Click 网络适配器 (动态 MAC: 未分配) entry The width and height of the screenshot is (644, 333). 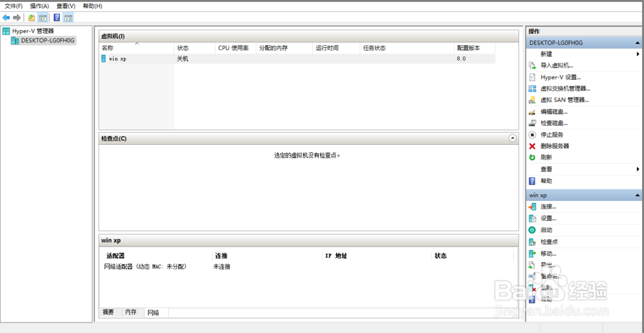[146, 267]
